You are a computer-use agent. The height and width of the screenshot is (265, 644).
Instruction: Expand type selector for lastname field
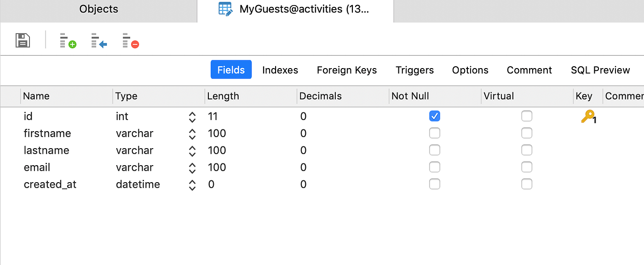pos(192,151)
